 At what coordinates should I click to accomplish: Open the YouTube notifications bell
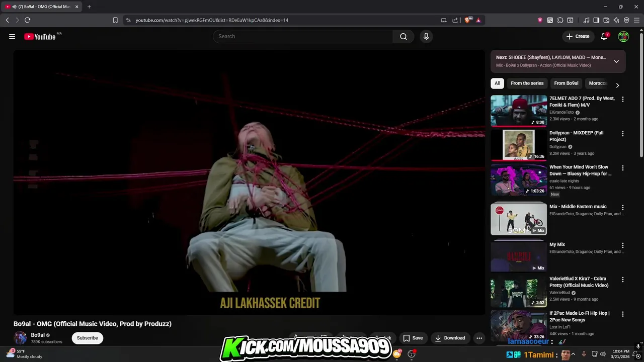pos(605,36)
